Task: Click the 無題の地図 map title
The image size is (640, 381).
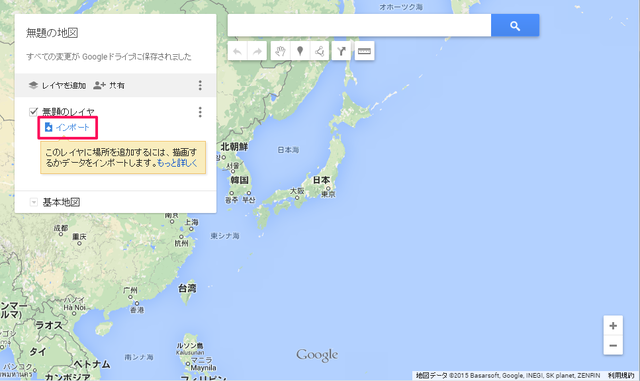Action: [52, 33]
